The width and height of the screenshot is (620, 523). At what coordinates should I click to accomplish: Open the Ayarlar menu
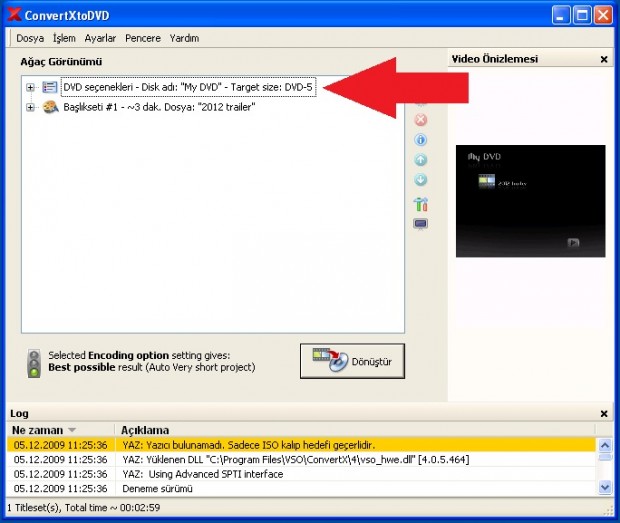[100, 38]
